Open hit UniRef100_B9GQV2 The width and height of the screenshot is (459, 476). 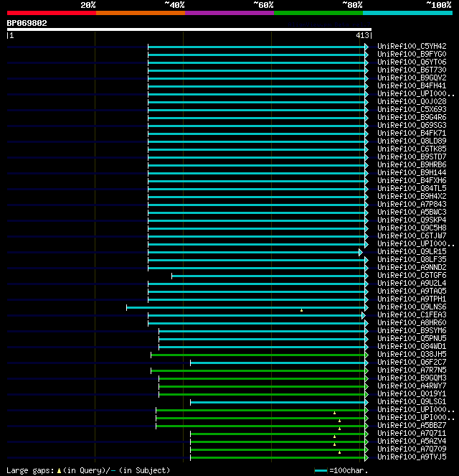pyautogui.click(x=412, y=78)
